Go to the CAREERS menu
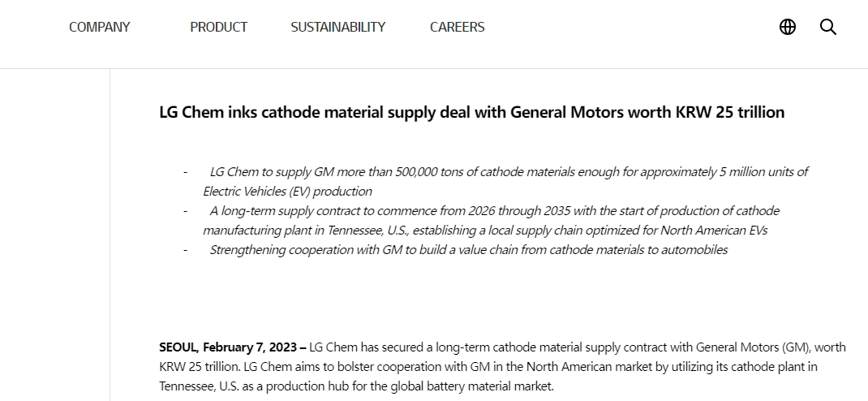Image resolution: width=868 pixels, height=401 pixels. pyautogui.click(x=457, y=27)
